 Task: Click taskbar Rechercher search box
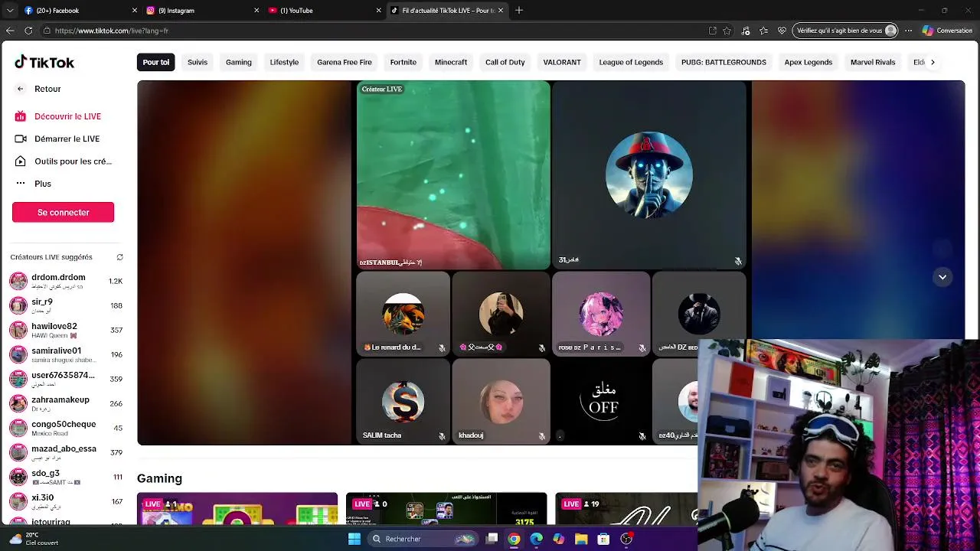(x=423, y=539)
